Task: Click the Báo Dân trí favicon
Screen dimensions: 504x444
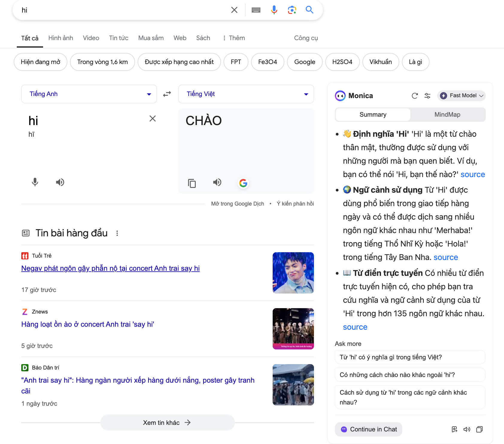Action: click(x=25, y=368)
